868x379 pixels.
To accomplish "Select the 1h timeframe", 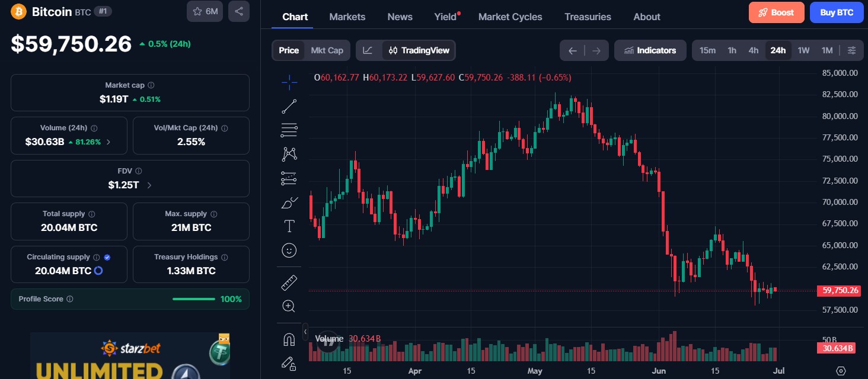I will click(732, 50).
